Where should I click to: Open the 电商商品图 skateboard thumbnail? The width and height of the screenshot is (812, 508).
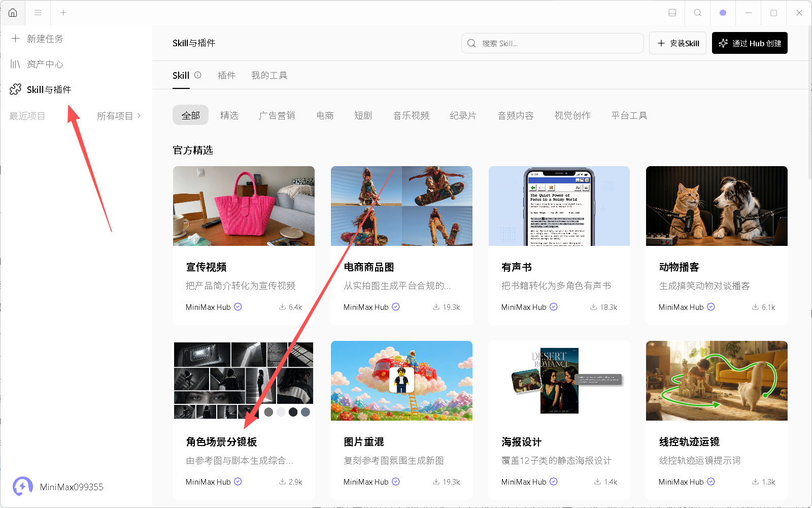pyautogui.click(x=401, y=206)
